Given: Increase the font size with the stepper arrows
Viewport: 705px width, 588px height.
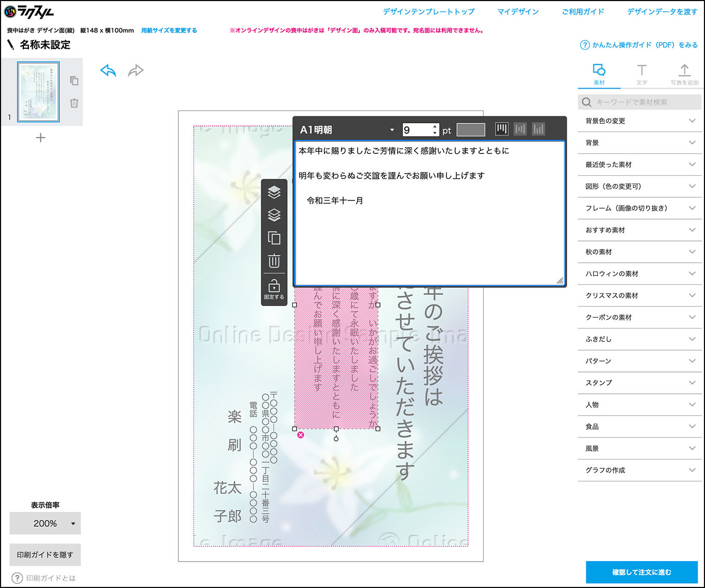Looking at the screenshot, I should click(x=434, y=126).
